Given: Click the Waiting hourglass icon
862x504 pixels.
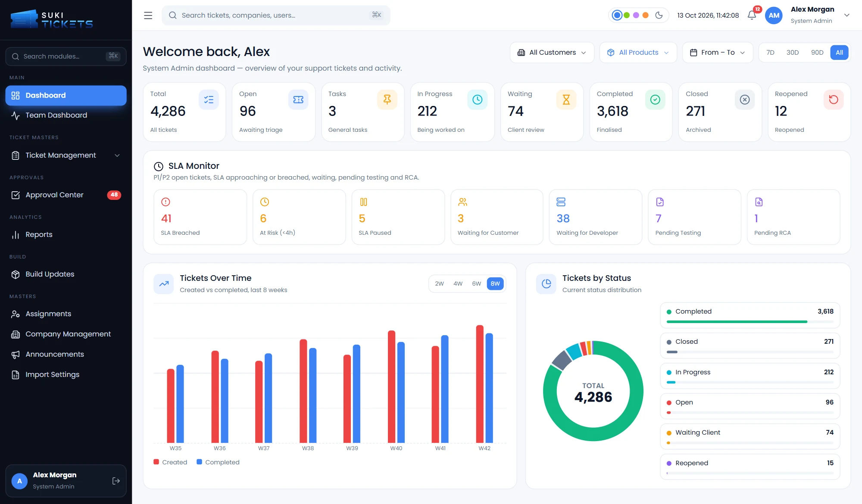Looking at the screenshot, I should pos(566,100).
